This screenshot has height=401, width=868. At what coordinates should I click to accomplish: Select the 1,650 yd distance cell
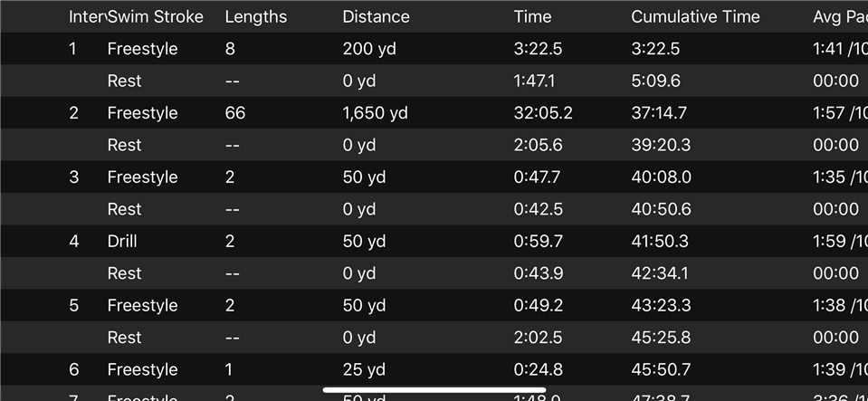tap(376, 113)
